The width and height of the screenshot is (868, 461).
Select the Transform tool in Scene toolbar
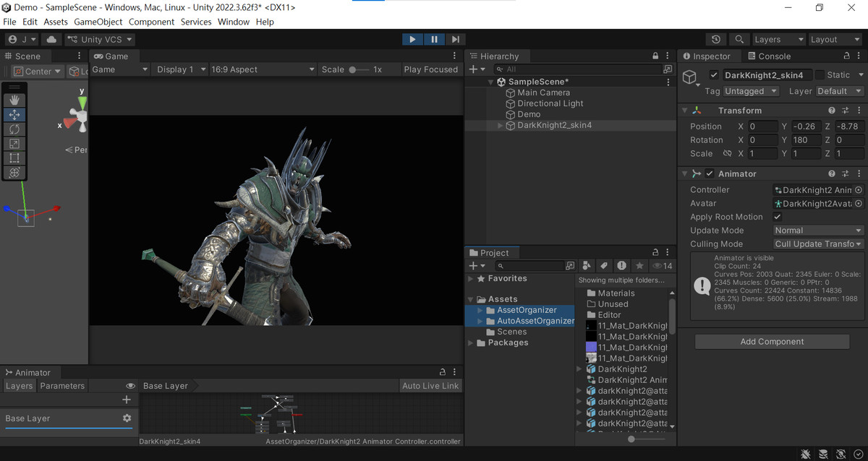(x=14, y=173)
